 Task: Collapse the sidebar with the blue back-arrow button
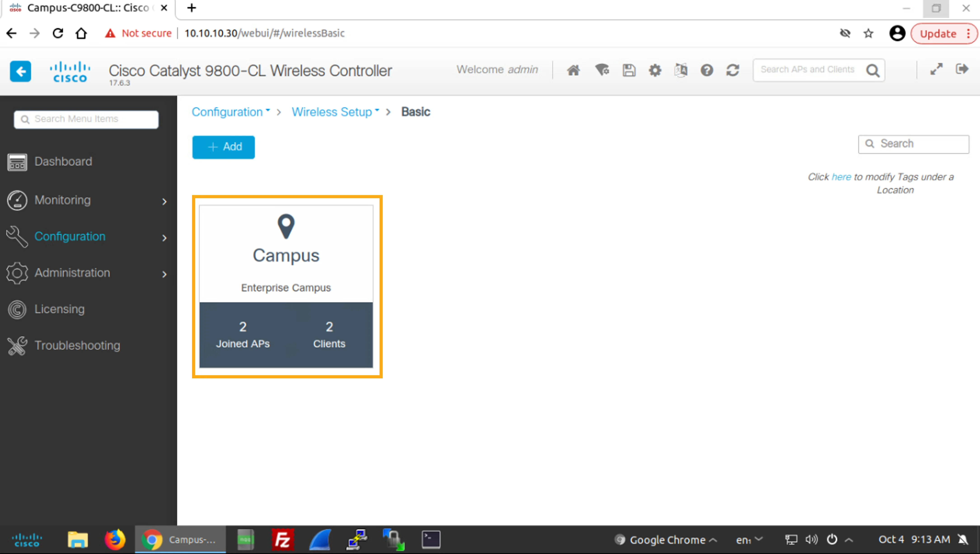[21, 71]
